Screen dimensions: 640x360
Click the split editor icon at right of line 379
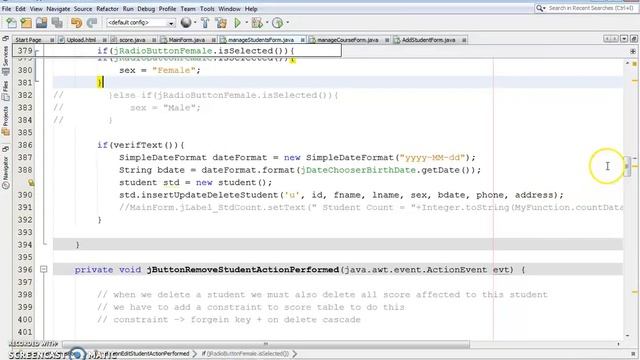coord(633,51)
